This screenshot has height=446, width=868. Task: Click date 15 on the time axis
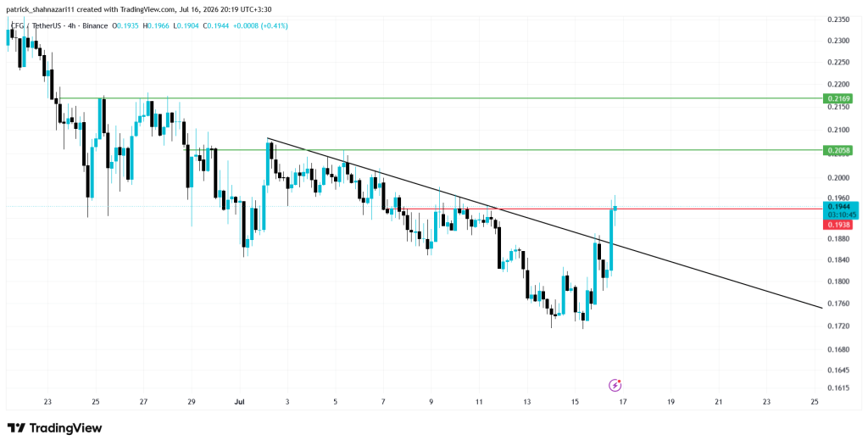(x=575, y=402)
